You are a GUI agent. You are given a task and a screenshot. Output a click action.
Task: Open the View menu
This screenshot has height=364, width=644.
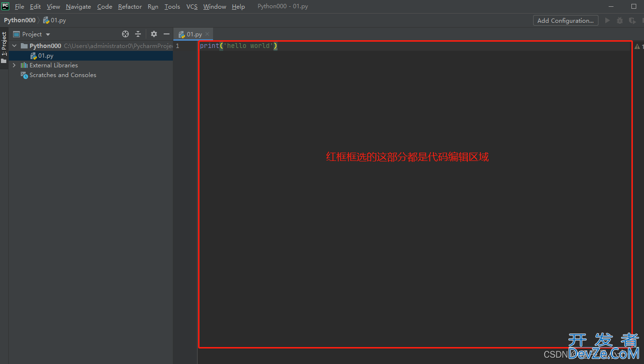(53, 6)
